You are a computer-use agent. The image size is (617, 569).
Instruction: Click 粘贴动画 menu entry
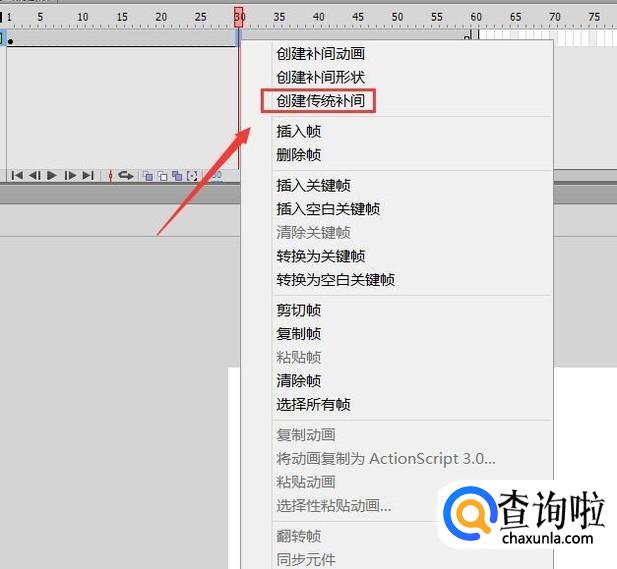pyautogui.click(x=306, y=482)
